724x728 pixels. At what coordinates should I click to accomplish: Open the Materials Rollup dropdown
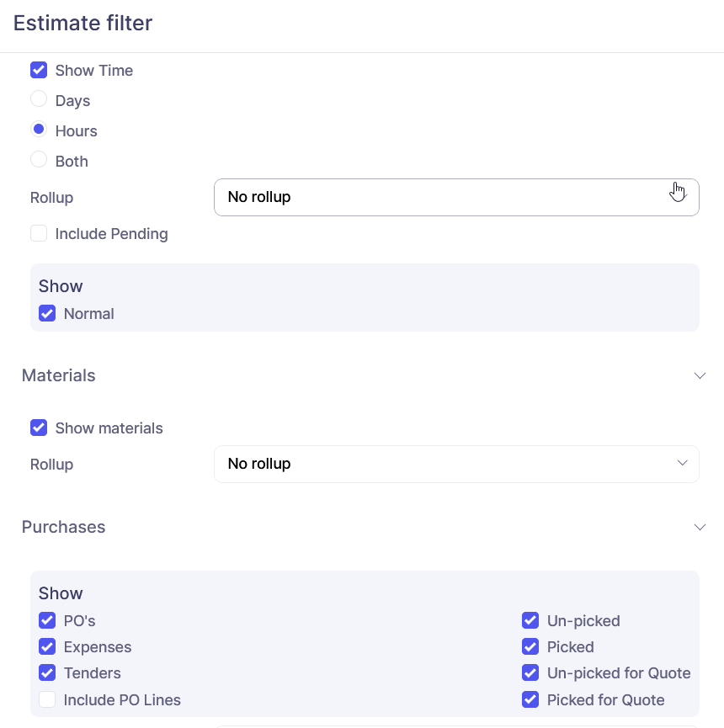point(456,465)
